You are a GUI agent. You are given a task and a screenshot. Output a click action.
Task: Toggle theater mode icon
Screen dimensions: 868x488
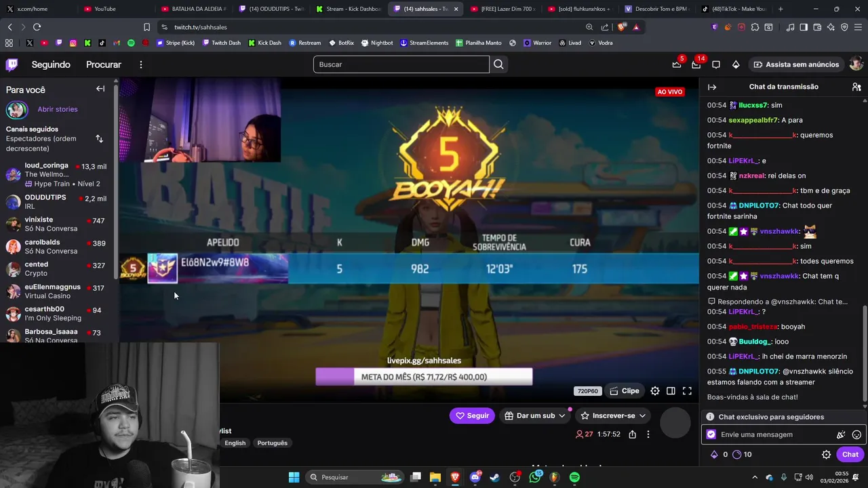(671, 391)
